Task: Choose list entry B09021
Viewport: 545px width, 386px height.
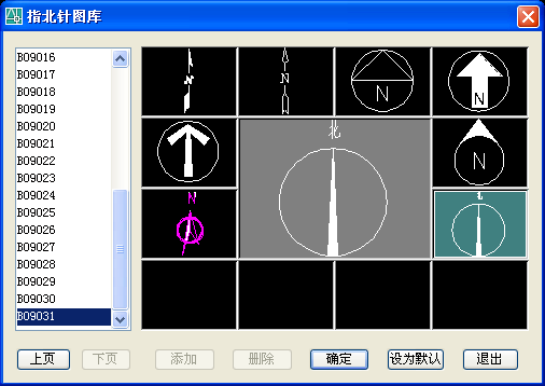Action: (x=64, y=143)
